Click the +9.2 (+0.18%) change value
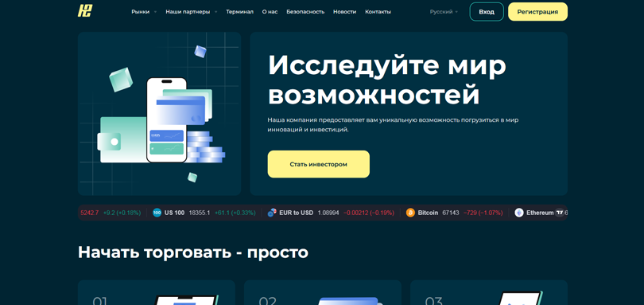The width and height of the screenshot is (644, 305). point(122,213)
